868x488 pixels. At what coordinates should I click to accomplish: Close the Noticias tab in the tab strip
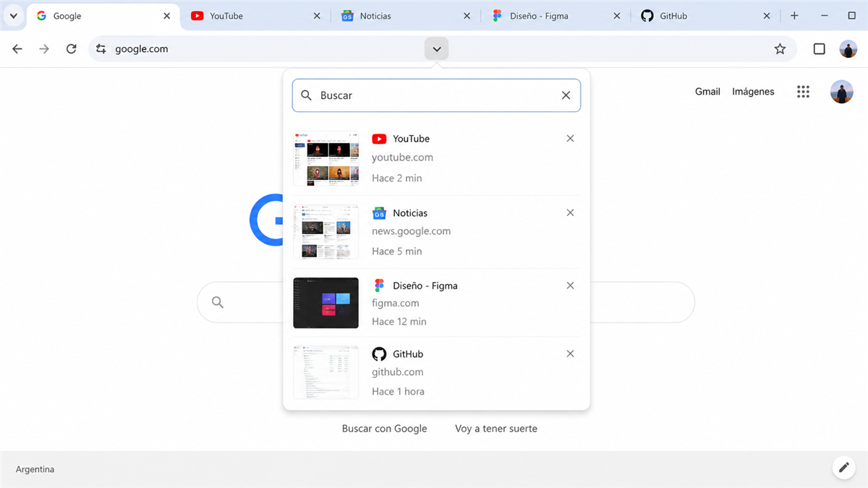(467, 16)
